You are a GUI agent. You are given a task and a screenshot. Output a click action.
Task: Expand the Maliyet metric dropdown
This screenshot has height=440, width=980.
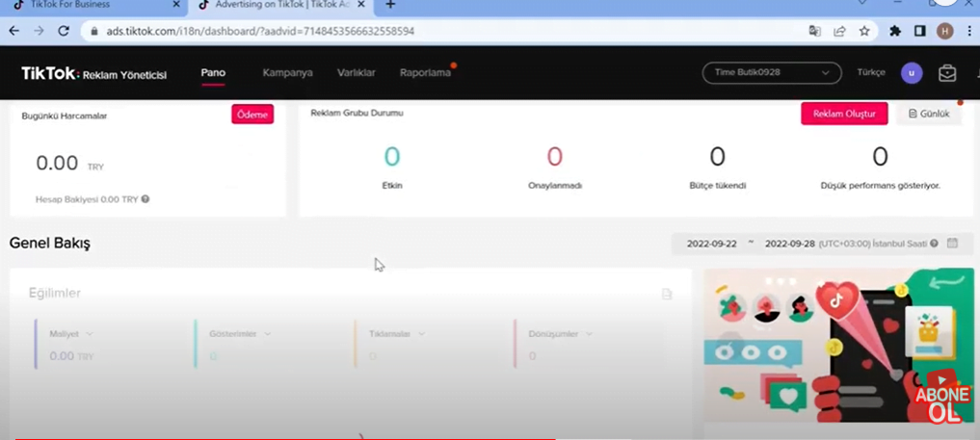(x=90, y=334)
